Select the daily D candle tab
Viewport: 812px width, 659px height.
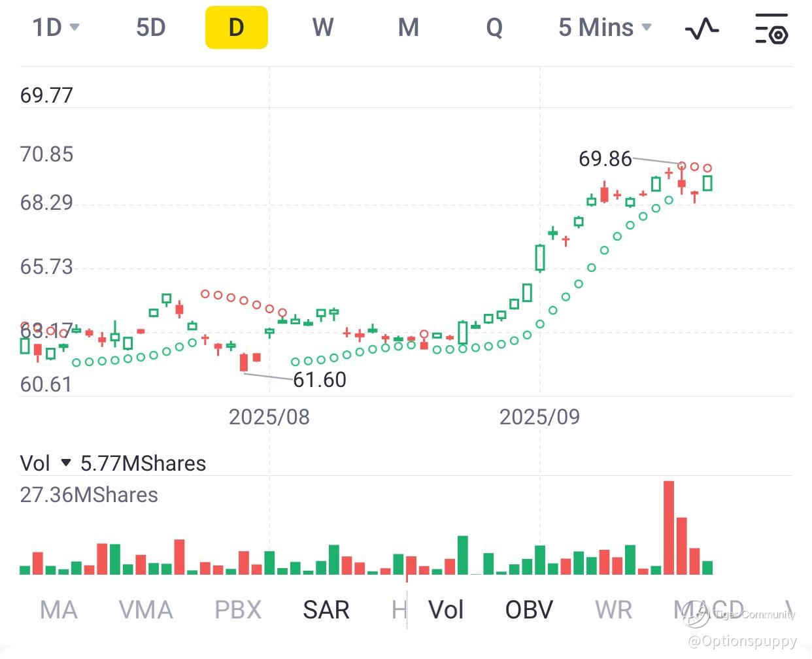point(236,27)
